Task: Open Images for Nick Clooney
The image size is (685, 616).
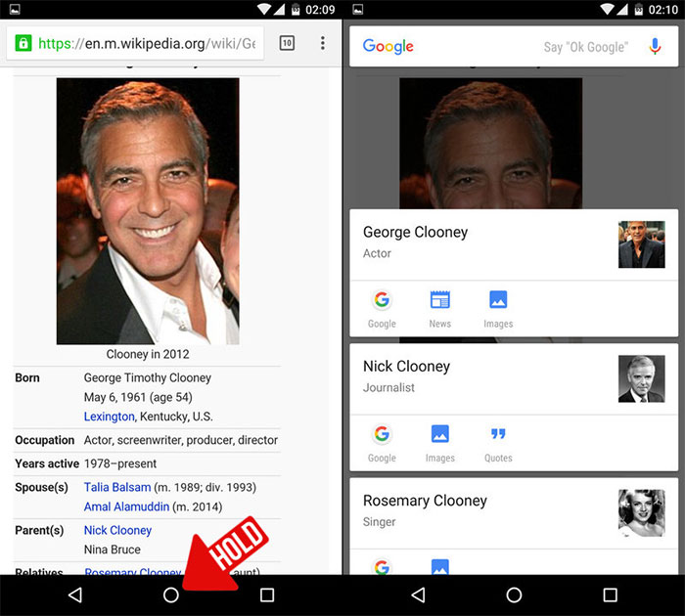Action: tap(440, 442)
